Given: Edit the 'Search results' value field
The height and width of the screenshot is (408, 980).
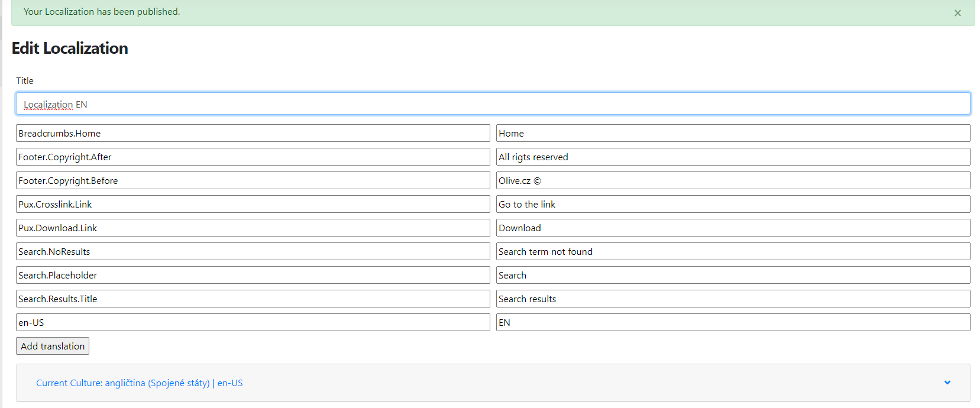Looking at the screenshot, I should pos(732,299).
